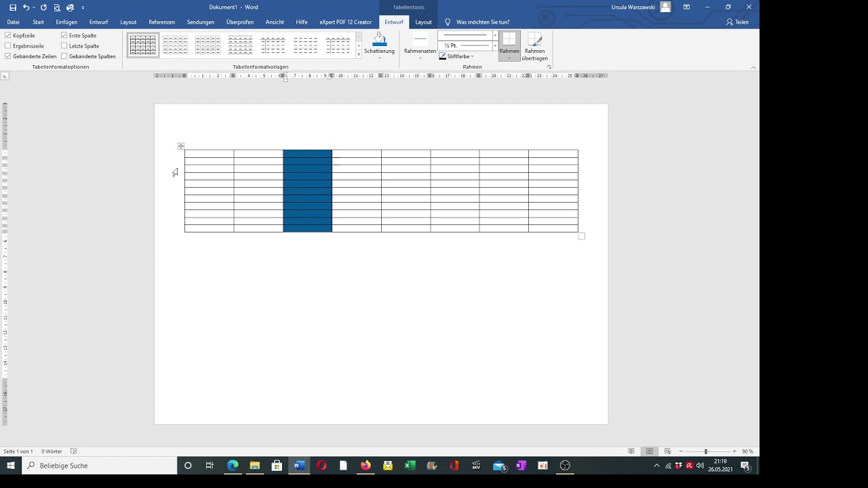Click the 0 Wörter word count

(52, 451)
